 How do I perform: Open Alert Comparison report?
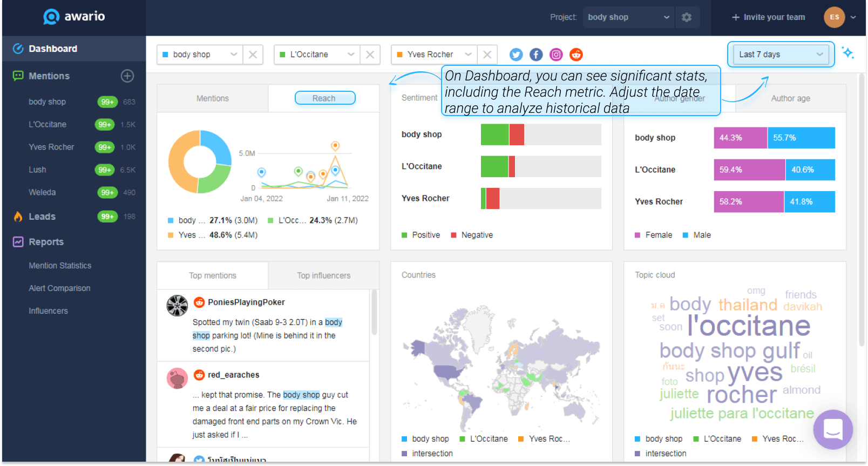pyautogui.click(x=59, y=288)
